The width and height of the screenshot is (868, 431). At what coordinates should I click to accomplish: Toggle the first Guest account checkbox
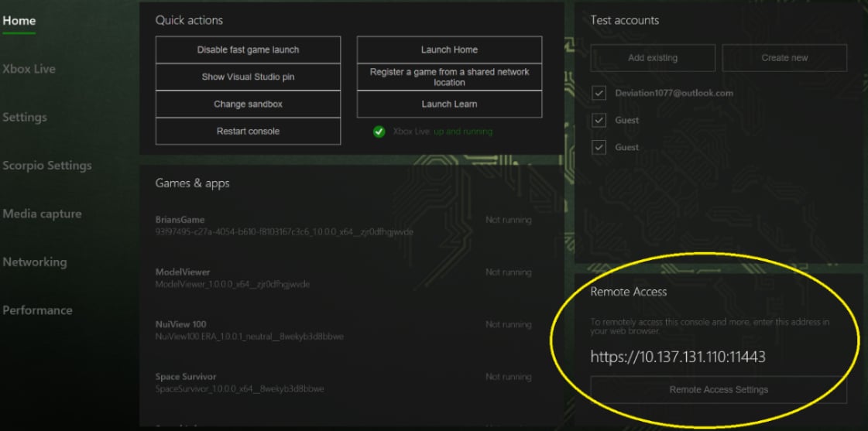[599, 120]
